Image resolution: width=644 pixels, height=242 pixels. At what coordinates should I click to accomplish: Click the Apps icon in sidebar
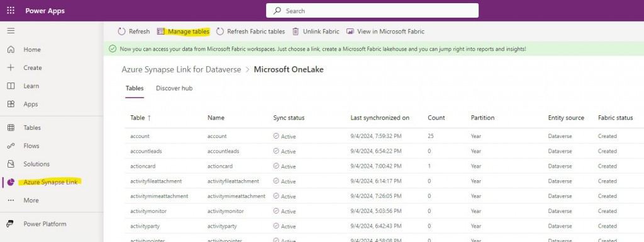(x=11, y=104)
